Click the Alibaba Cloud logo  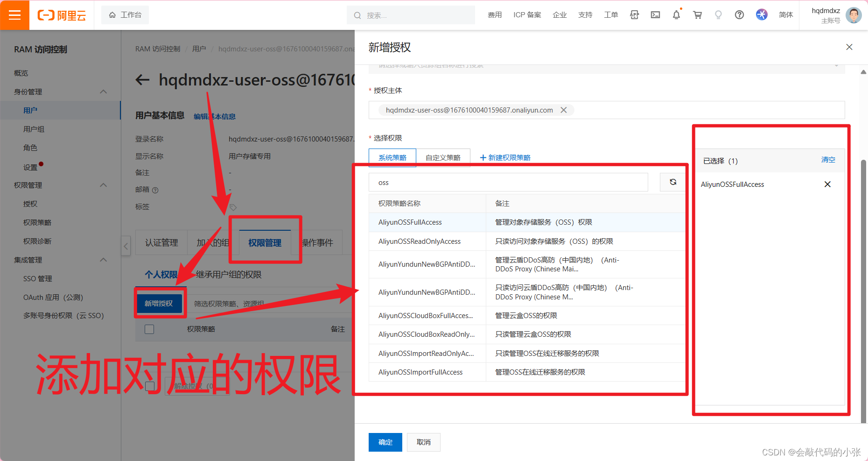pos(62,15)
